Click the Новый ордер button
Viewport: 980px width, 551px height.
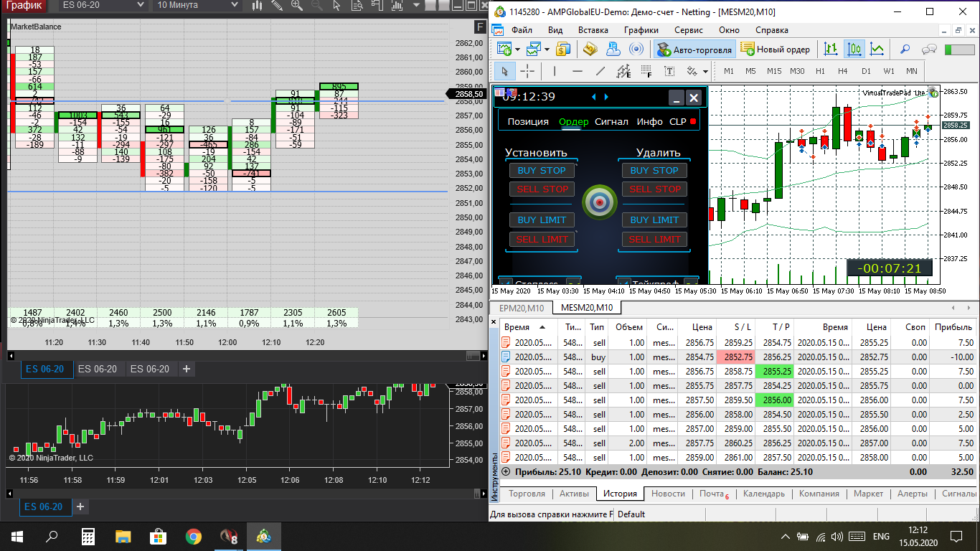click(776, 50)
